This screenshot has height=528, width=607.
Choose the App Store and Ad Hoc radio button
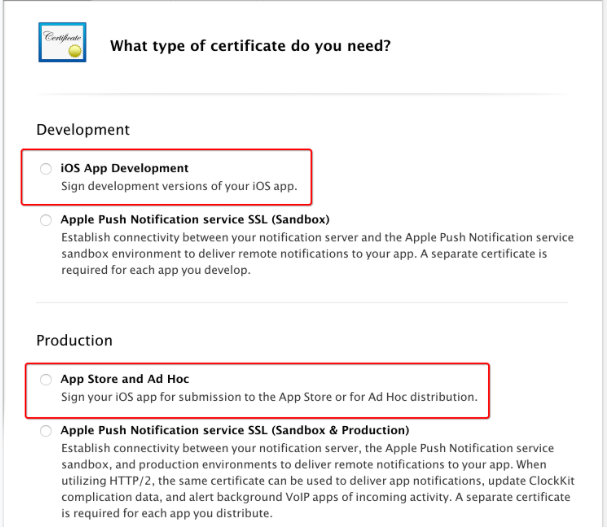[46, 379]
